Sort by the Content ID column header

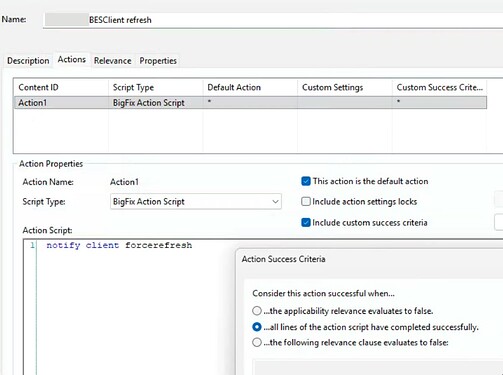[61, 87]
